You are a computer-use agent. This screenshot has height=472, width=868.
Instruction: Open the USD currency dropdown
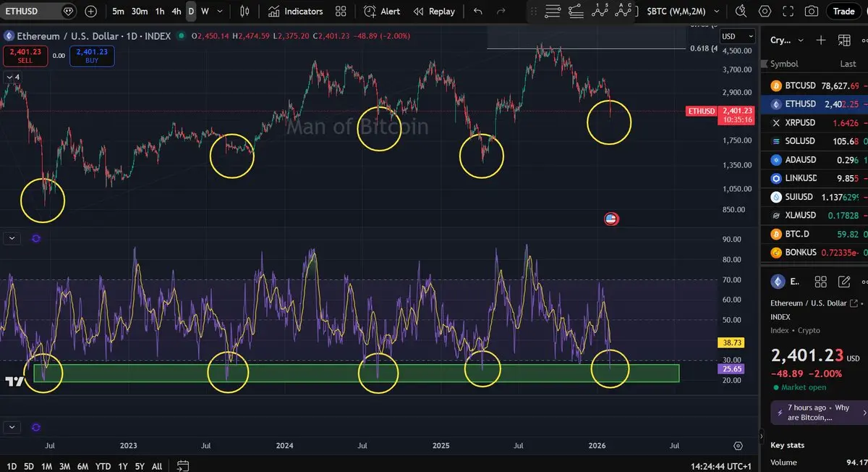click(736, 36)
